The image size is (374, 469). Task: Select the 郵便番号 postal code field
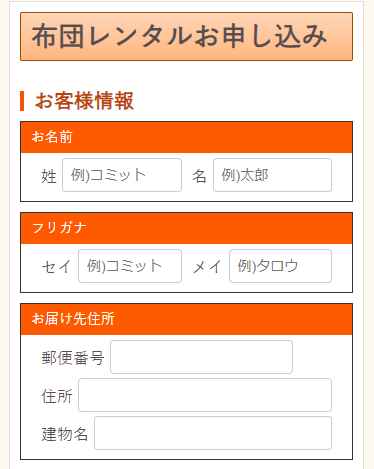[201, 357]
